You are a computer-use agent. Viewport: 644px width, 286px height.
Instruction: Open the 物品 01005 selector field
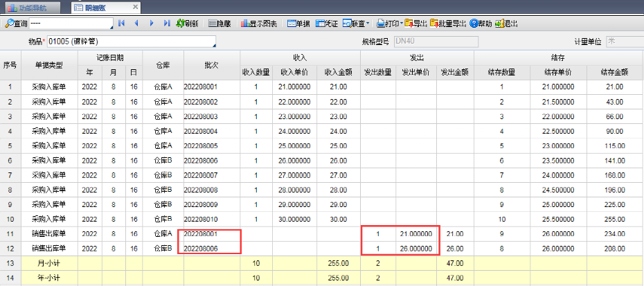132,42
